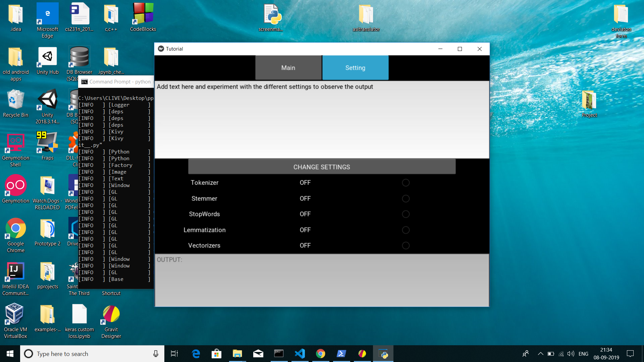Show hidden icons tray chevron
The height and width of the screenshot is (362, 644).
(x=540, y=354)
